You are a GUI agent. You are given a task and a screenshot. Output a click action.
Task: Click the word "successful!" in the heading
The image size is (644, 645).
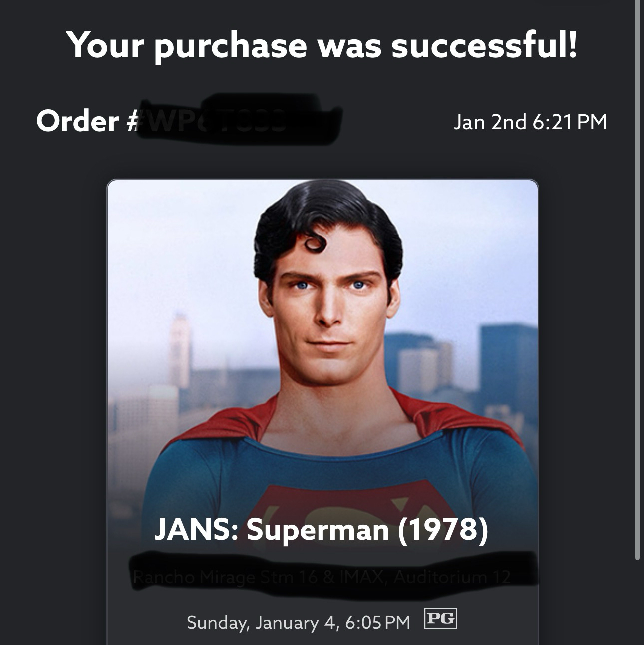[x=484, y=44]
